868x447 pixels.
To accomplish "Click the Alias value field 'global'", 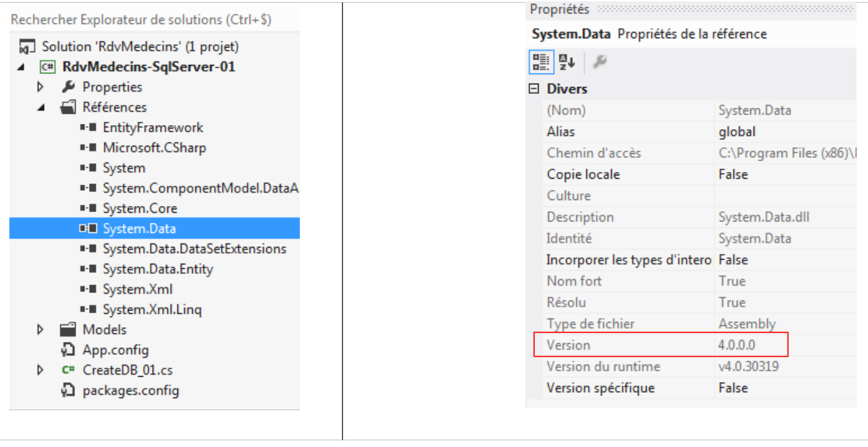I will point(737,132).
